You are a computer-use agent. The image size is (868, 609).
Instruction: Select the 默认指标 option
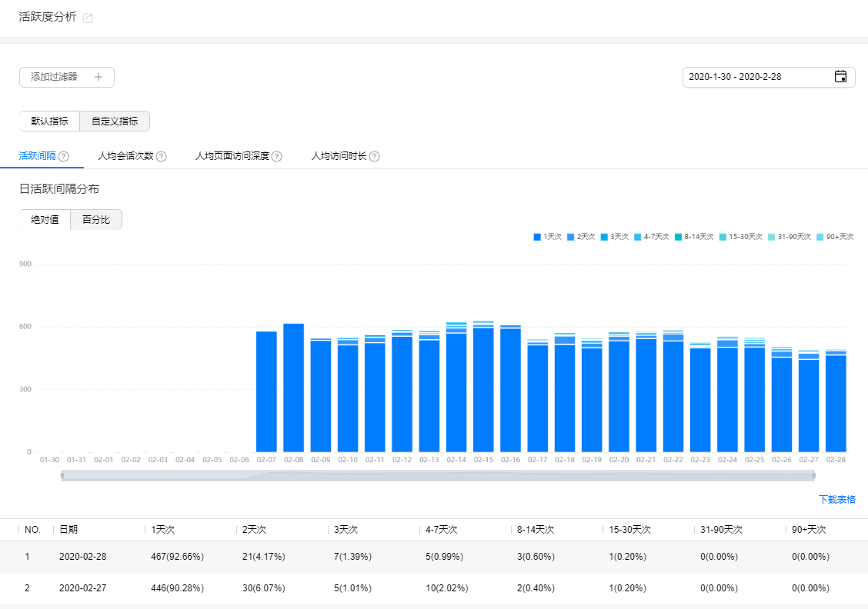50,121
